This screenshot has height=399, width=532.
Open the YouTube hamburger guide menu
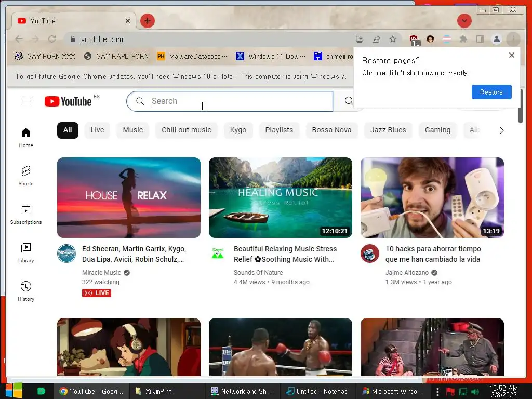coord(26,101)
